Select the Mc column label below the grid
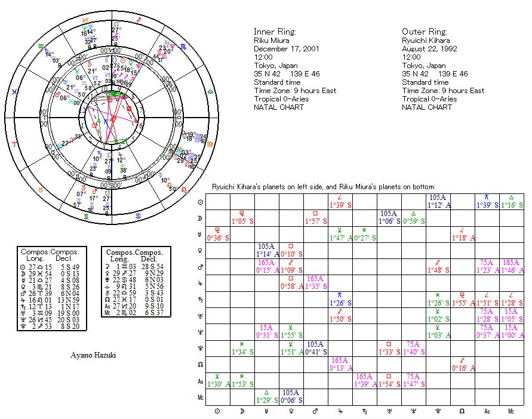Viewport: 532px width, 419px height. 511,411
